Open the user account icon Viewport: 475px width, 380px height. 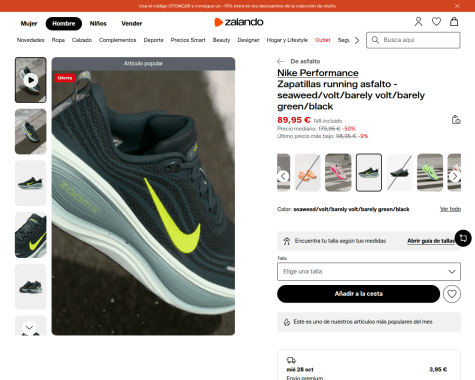(x=418, y=22)
